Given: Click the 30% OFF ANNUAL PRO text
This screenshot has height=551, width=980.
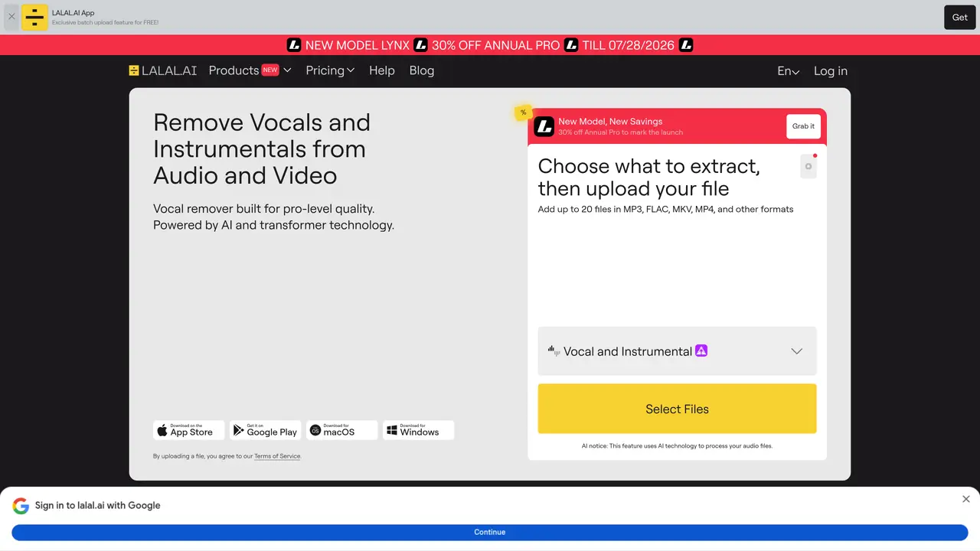Looking at the screenshot, I should 495,45.
